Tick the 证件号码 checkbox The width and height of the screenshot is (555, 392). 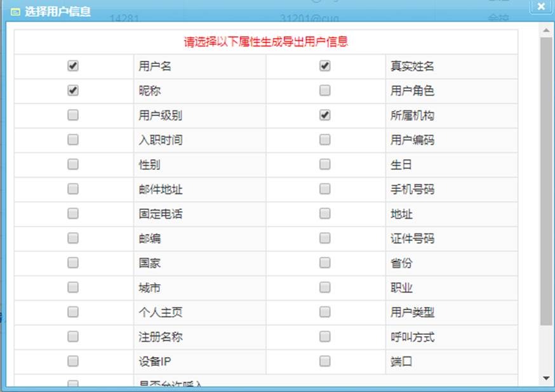pos(325,238)
